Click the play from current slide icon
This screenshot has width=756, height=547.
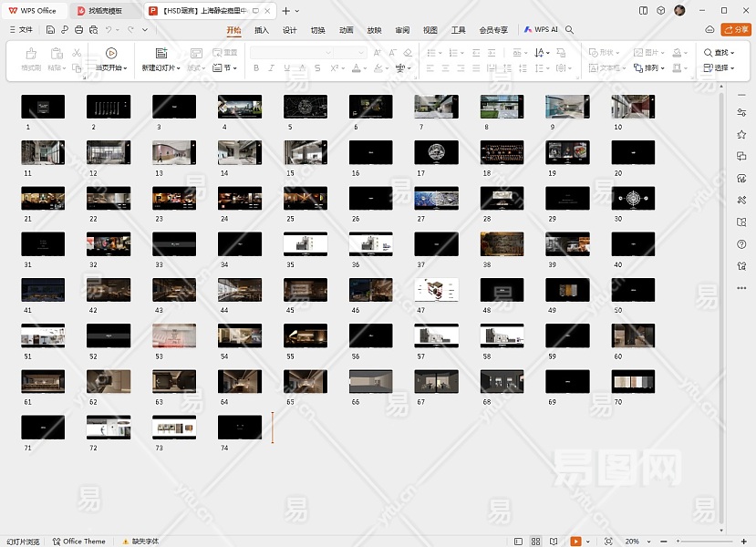point(111,54)
